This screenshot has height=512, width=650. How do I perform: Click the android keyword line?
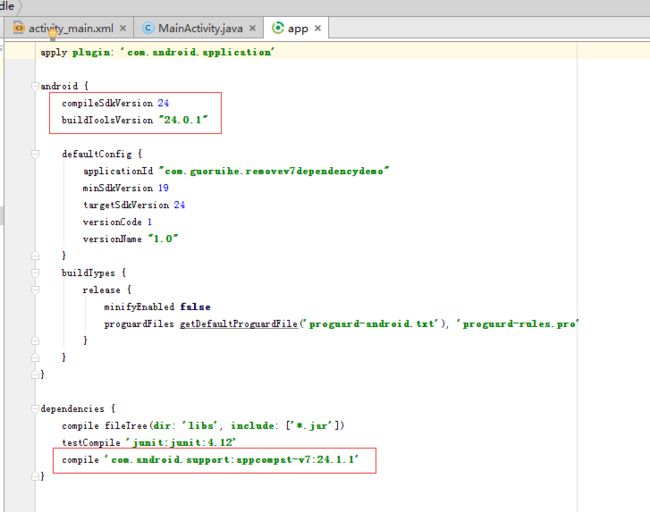click(x=64, y=86)
